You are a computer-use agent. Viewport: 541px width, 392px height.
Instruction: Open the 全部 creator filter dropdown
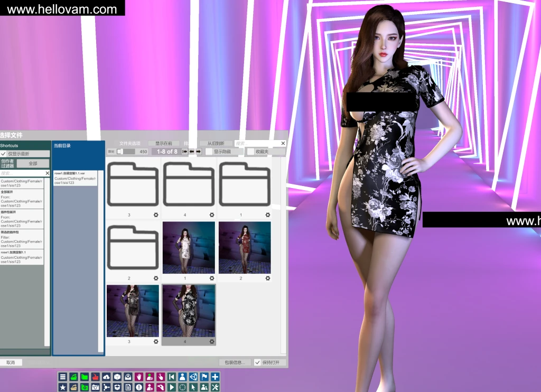coord(33,164)
